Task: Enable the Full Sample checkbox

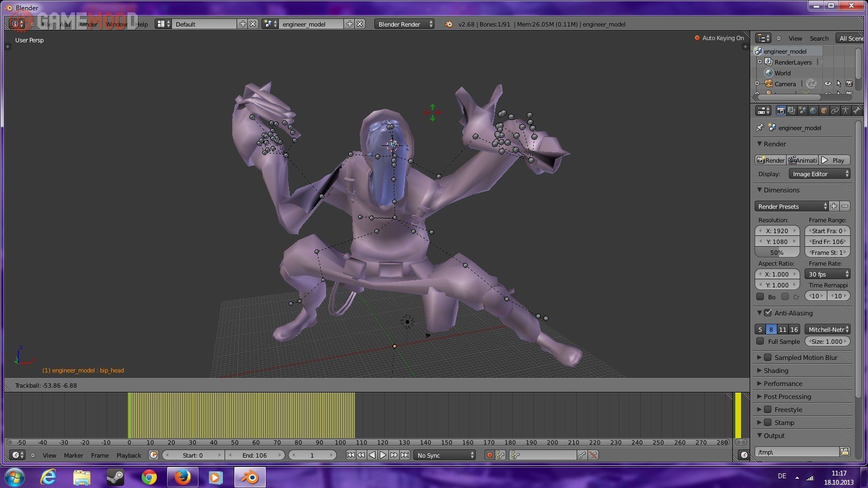Action: coord(761,342)
